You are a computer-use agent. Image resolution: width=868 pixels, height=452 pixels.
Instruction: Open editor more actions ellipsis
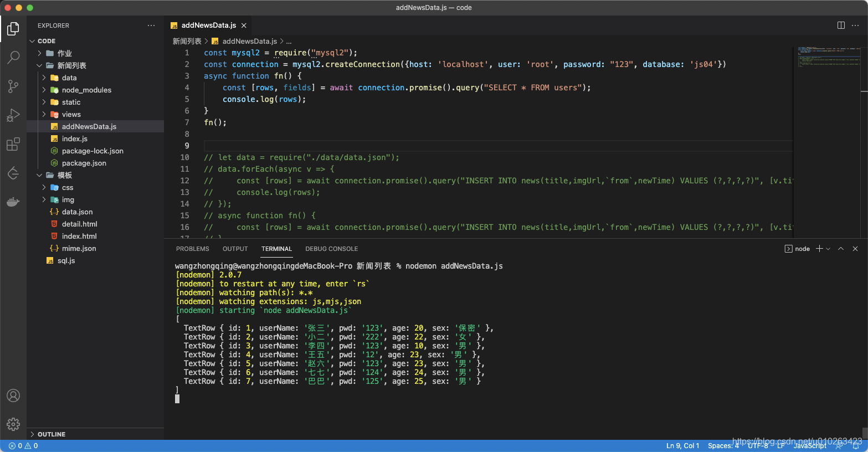[x=855, y=25]
